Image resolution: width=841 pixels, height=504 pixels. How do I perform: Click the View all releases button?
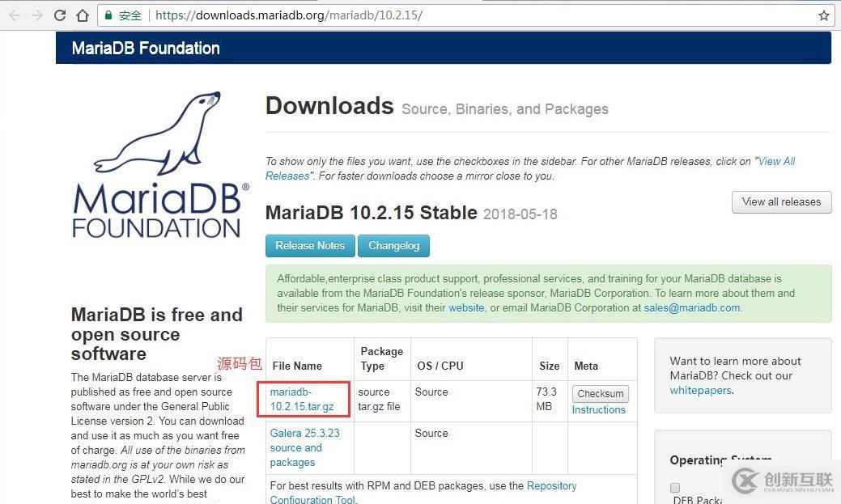click(x=781, y=202)
